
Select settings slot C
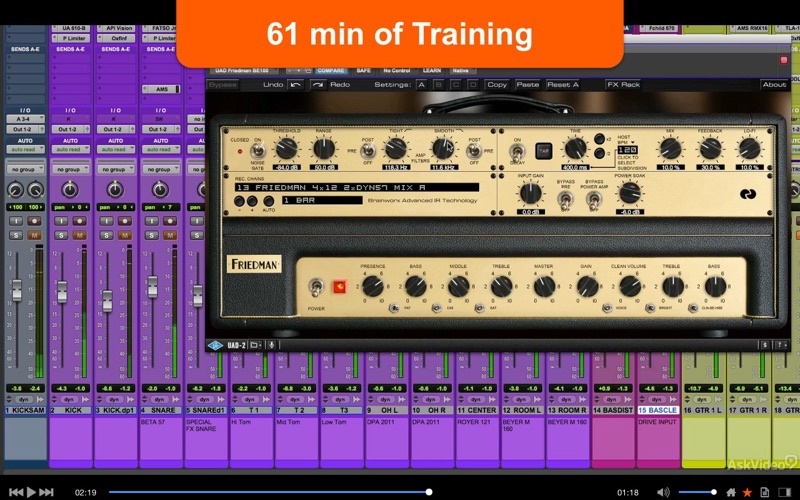pos(456,85)
